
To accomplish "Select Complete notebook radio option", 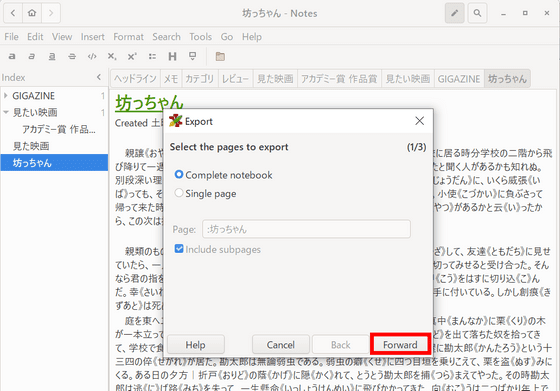I will point(223,175).
